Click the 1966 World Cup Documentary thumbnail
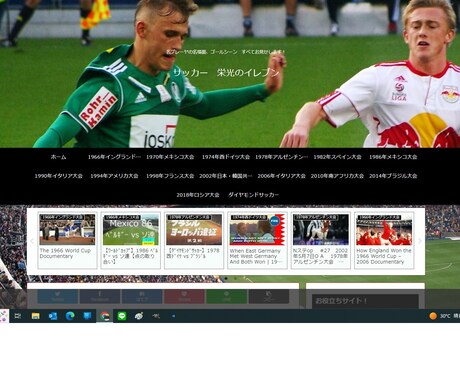Viewport: 460px width, 380px height. pyautogui.click(x=67, y=229)
